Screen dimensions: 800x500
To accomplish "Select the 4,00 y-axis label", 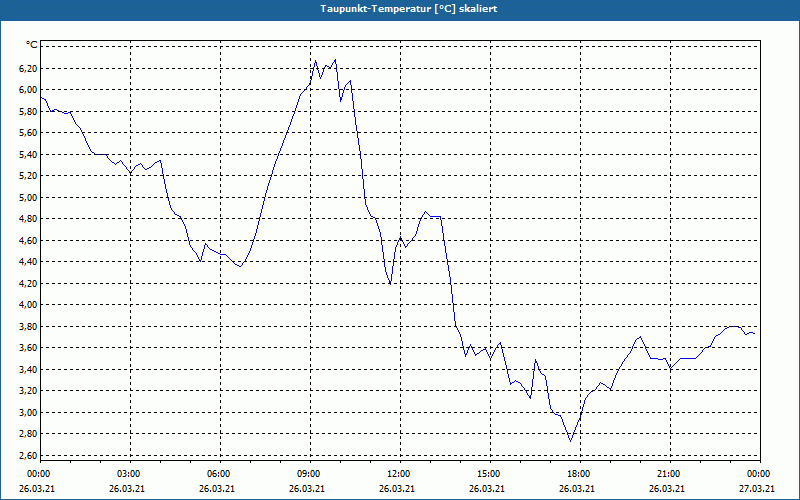I will [x=29, y=305].
